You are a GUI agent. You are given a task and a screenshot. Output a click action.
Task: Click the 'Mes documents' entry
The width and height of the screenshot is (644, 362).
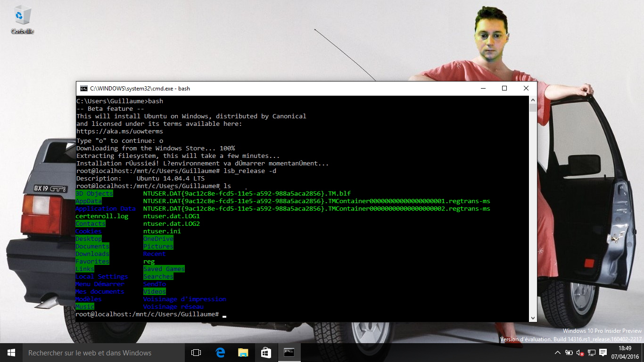point(100,292)
